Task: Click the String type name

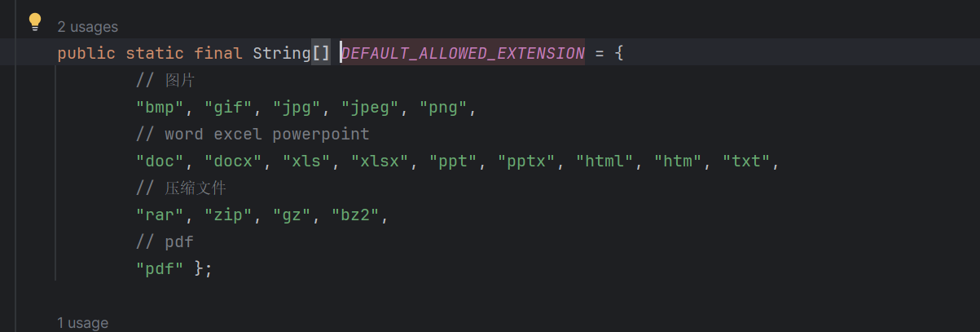Action: pyautogui.click(x=282, y=54)
